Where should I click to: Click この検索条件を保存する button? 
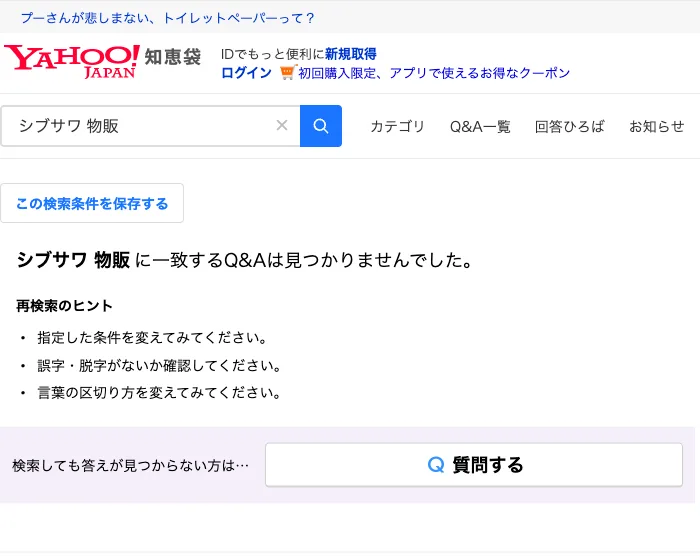point(92,203)
